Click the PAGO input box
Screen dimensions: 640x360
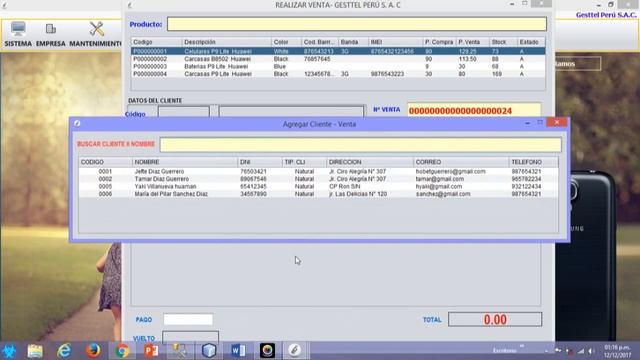point(188,319)
